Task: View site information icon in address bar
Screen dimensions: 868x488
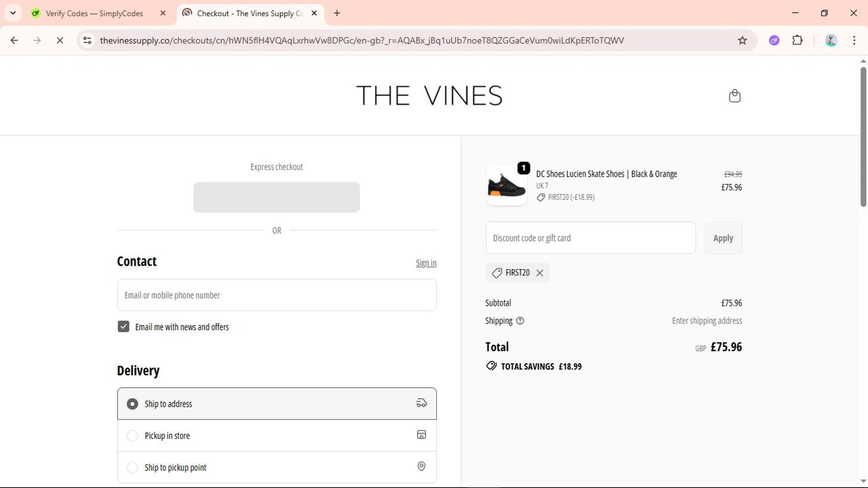Action: 87,41
